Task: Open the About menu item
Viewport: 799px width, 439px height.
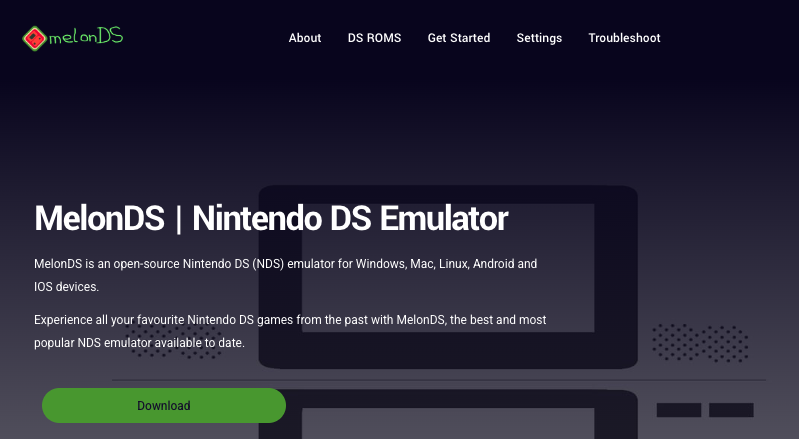Action: coord(305,38)
